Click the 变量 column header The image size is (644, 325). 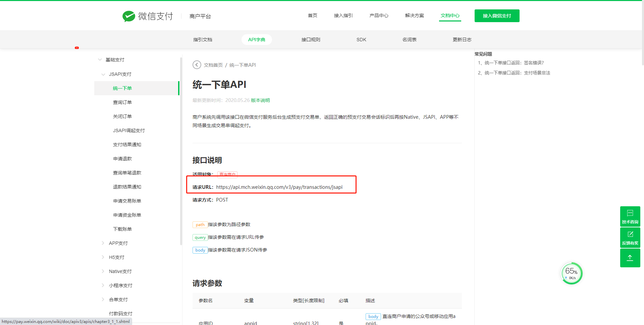pos(249,301)
